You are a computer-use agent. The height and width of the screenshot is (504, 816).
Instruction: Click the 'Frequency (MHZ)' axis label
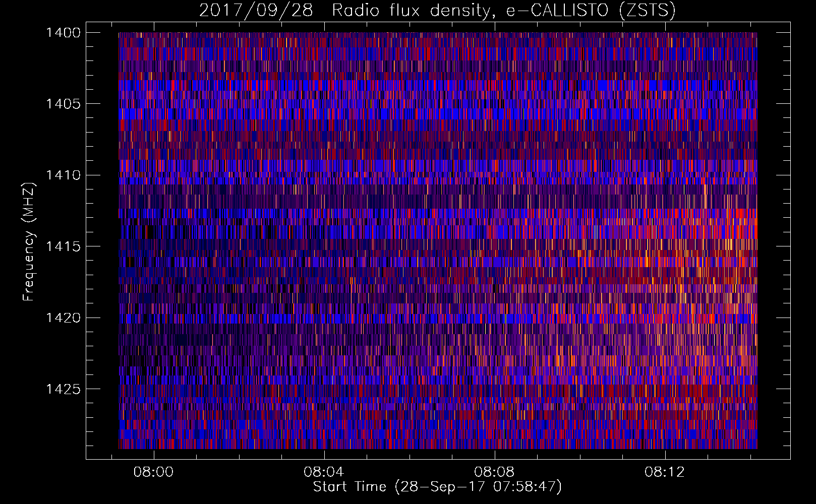(x=28, y=242)
